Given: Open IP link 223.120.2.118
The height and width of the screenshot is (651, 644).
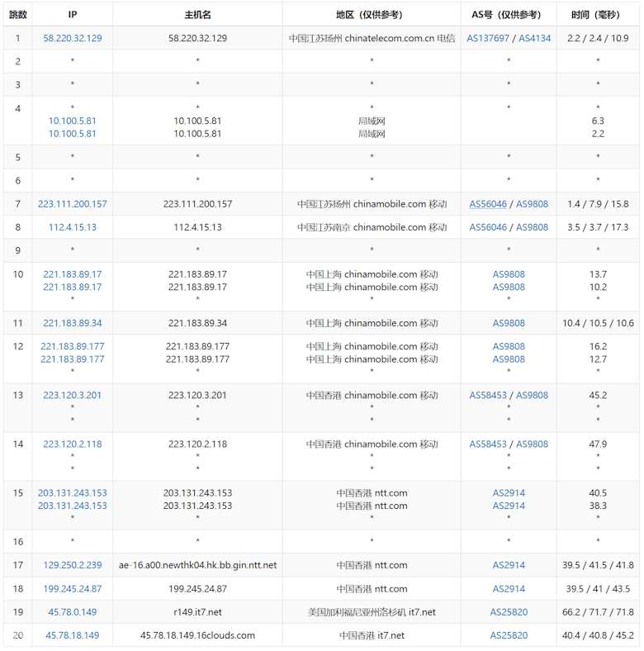Looking at the screenshot, I should coord(73,444).
